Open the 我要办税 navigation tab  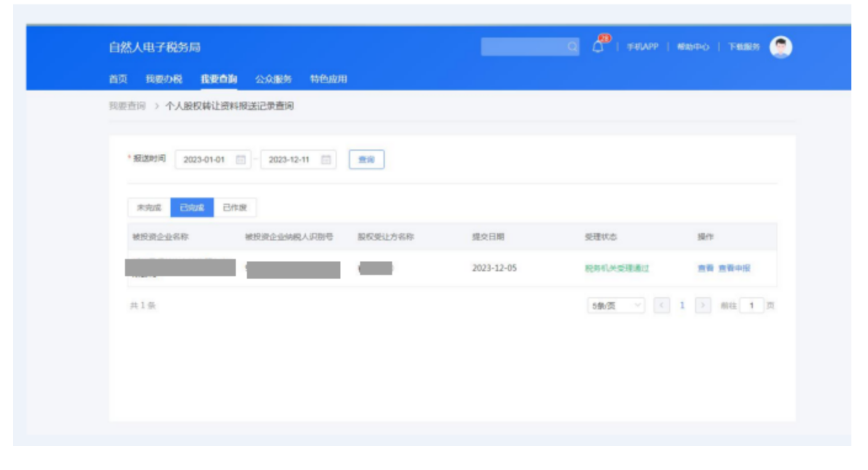164,79
